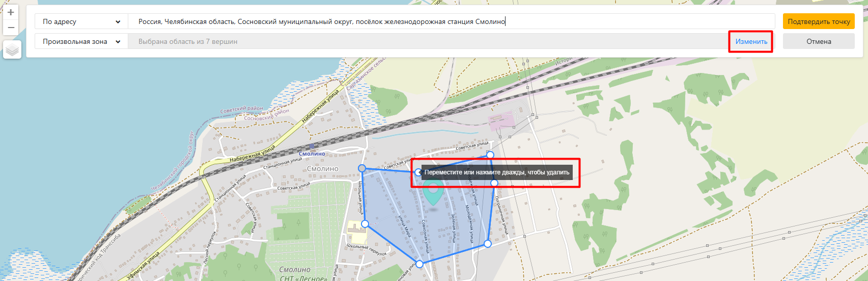Click the Смолино railway station icon

point(312,147)
